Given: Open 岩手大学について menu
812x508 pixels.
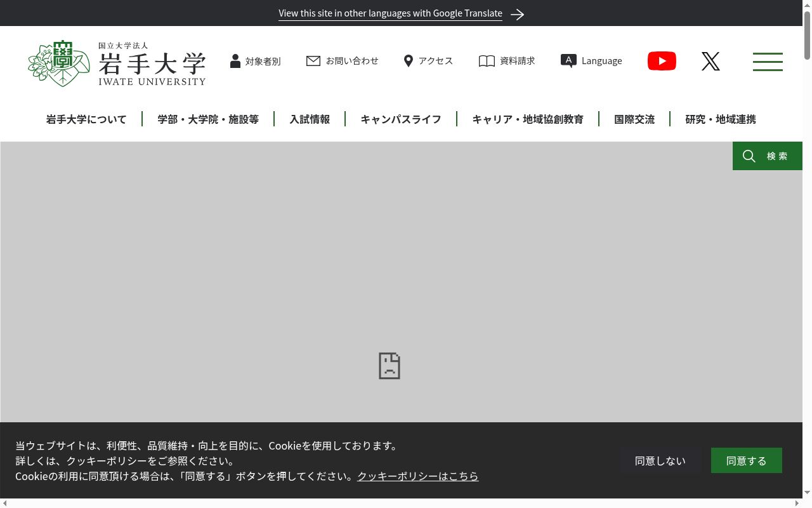Looking at the screenshot, I should pos(86,119).
